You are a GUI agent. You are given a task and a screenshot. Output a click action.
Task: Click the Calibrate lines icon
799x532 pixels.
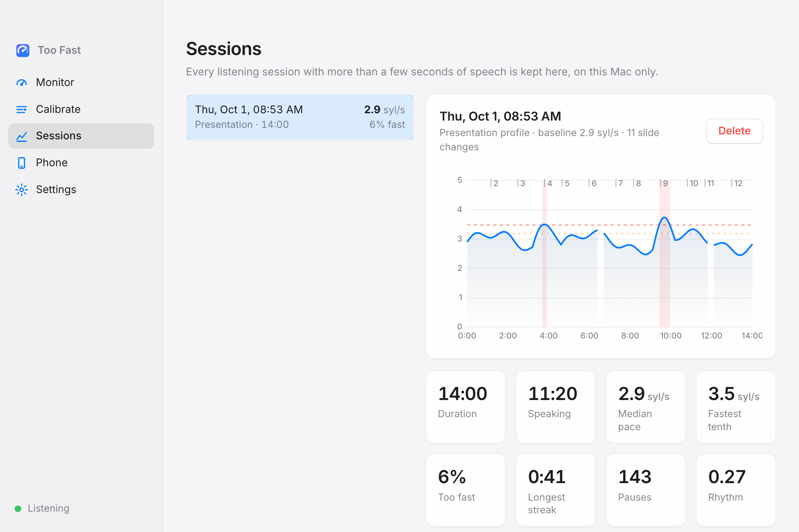pos(22,109)
